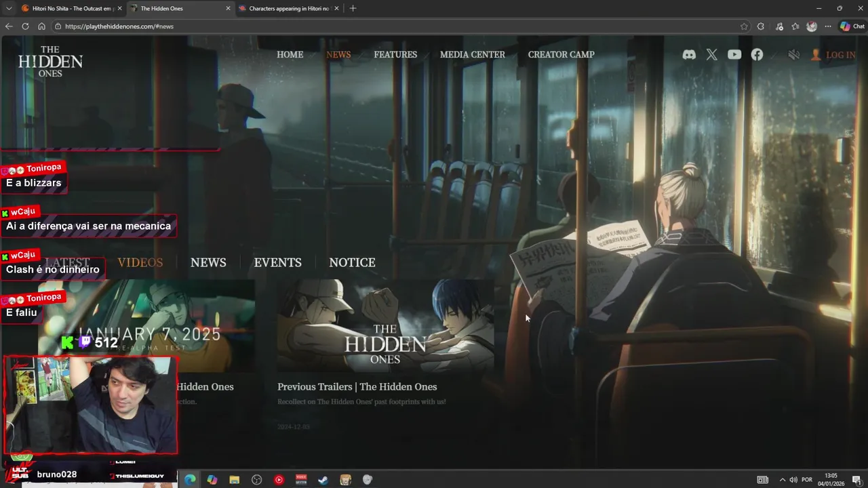Open FEATURES in site navigation
The width and height of the screenshot is (868, 488).
click(x=395, y=55)
